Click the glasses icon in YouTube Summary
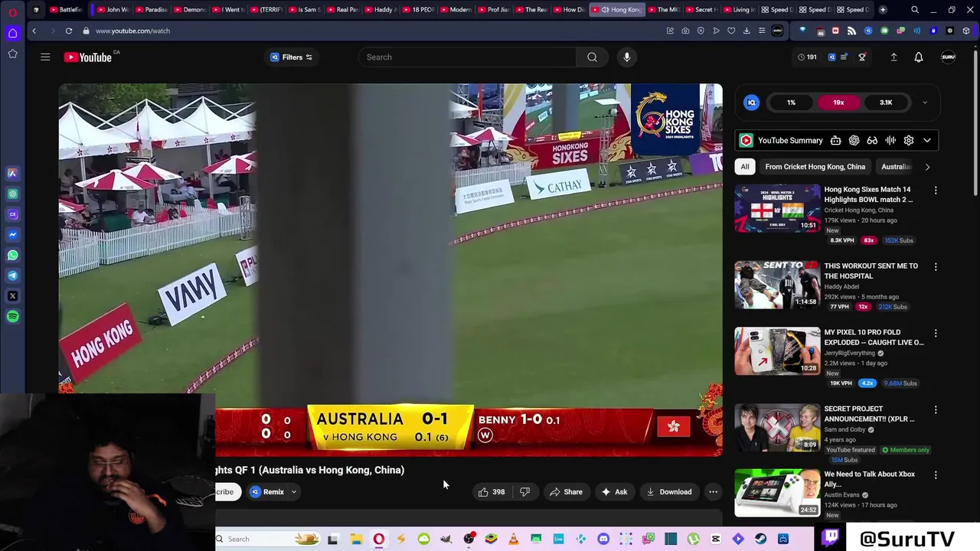The image size is (980, 551). (x=872, y=140)
